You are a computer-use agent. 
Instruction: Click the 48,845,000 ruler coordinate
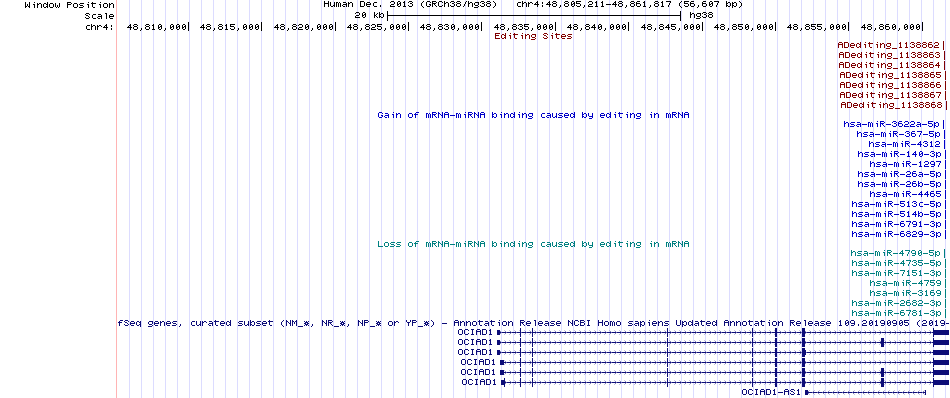[x=670, y=27]
